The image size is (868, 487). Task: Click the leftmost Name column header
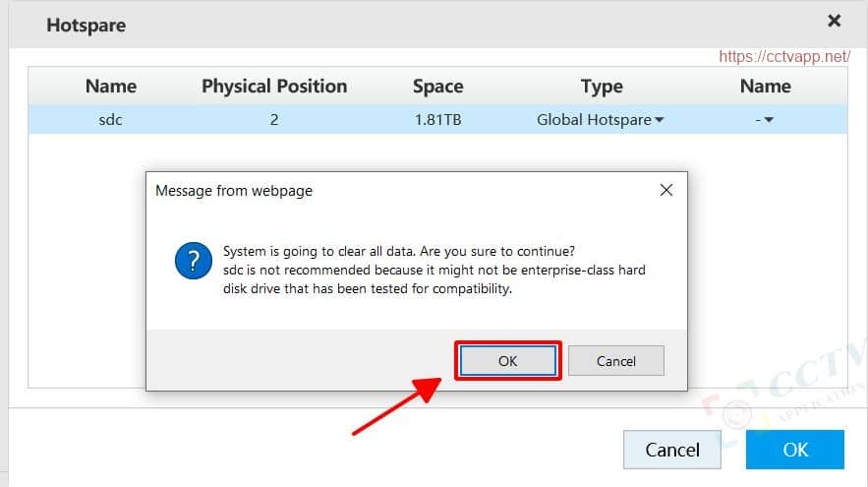coord(111,87)
